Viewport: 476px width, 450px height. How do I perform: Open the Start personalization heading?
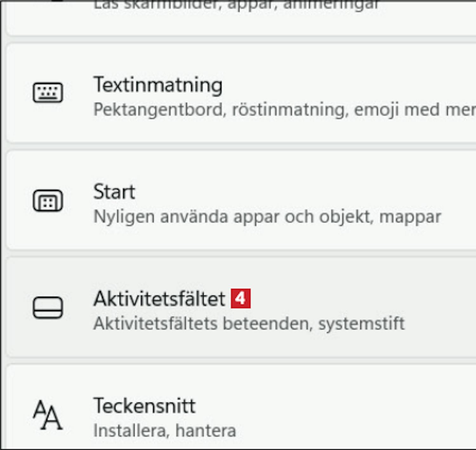(114, 192)
